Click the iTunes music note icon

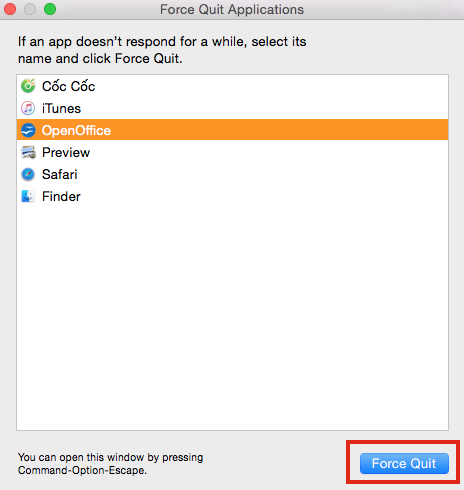(28, 108)
